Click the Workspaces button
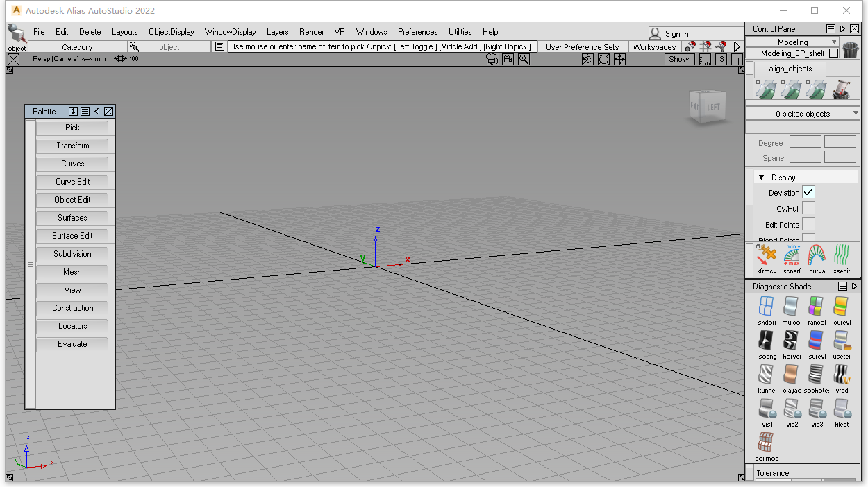 point(654,47)
